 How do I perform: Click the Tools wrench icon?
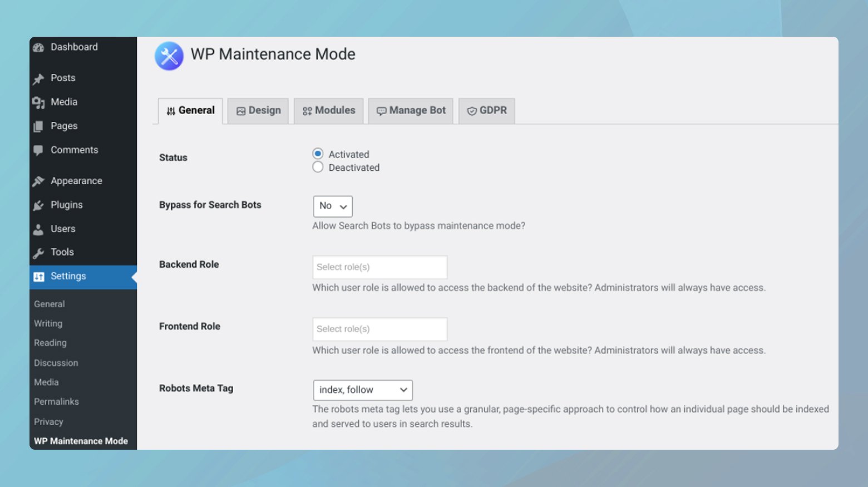(38, 253)
